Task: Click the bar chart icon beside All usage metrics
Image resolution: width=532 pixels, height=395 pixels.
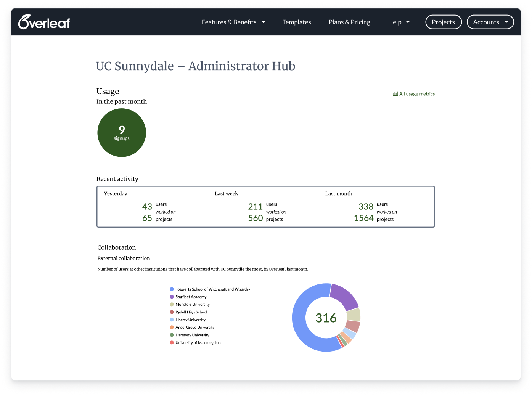Action: point(395,93)
